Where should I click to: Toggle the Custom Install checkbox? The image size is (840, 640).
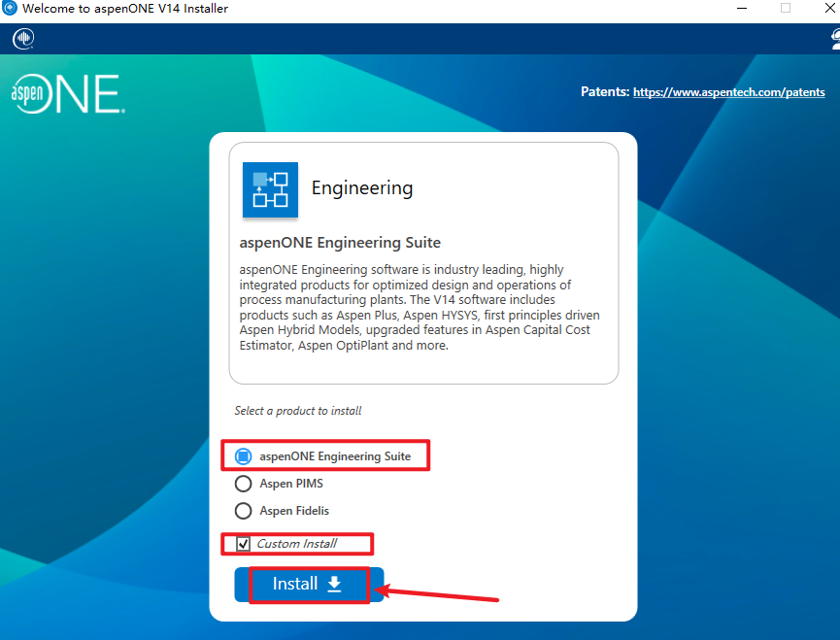[244, 544]
